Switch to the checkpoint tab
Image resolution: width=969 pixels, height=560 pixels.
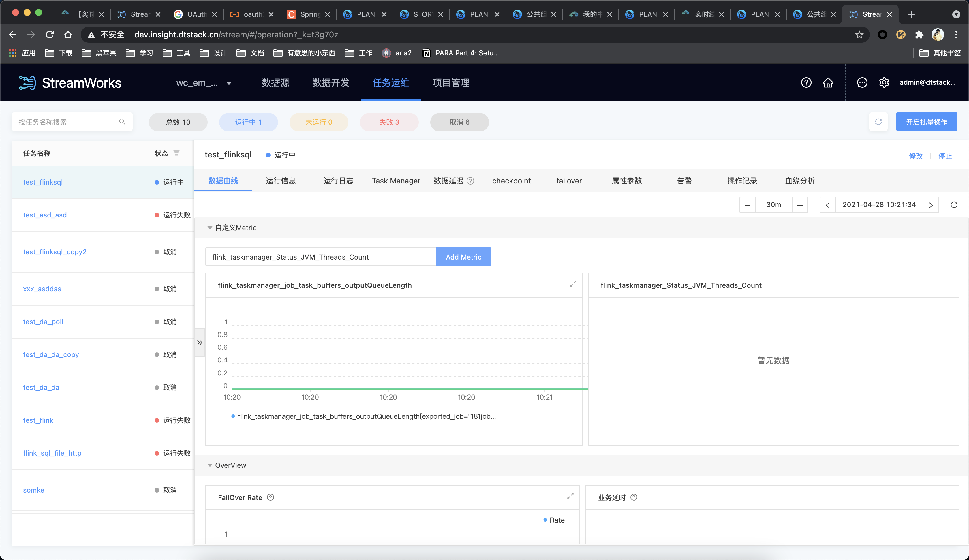coord(511,181)
